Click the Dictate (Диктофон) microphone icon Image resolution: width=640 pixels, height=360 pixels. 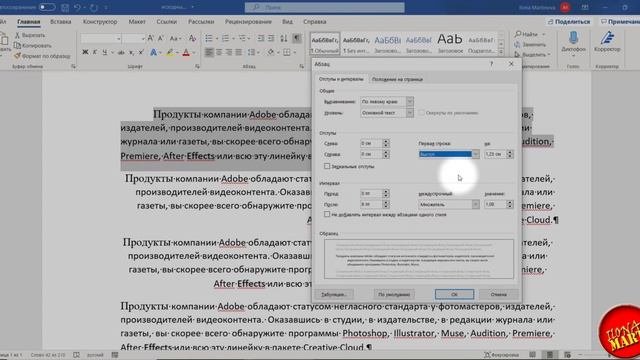tap(573, 38)
